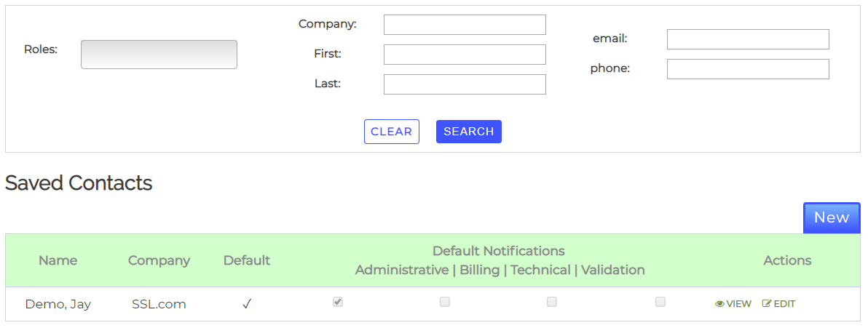
Task: Focus the Company input field
Action: click(465, 25)
